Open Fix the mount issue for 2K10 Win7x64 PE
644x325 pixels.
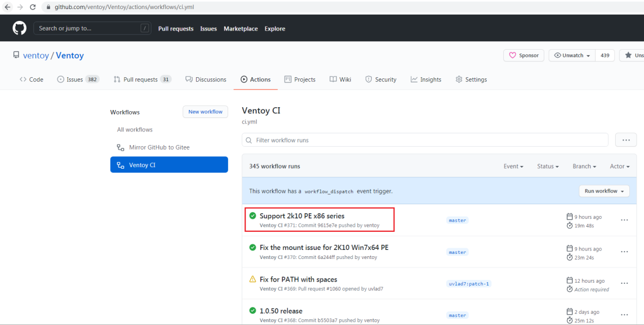(x=324, y=248)
